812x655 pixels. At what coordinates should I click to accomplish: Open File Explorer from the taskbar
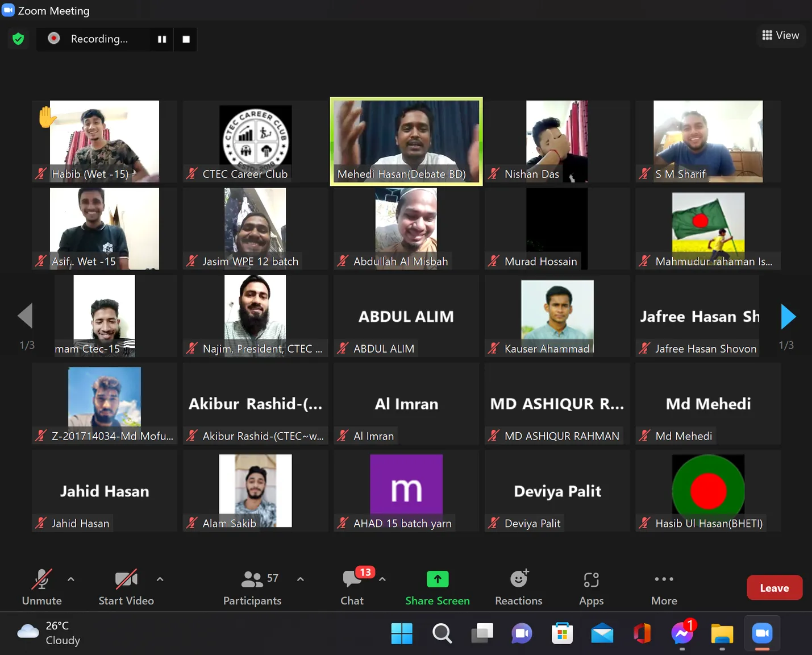722,633
